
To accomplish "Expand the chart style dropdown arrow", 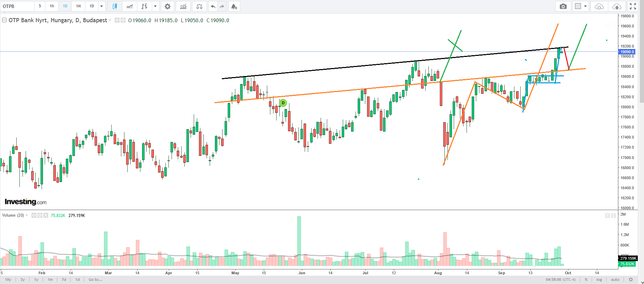I will point(155,6).
